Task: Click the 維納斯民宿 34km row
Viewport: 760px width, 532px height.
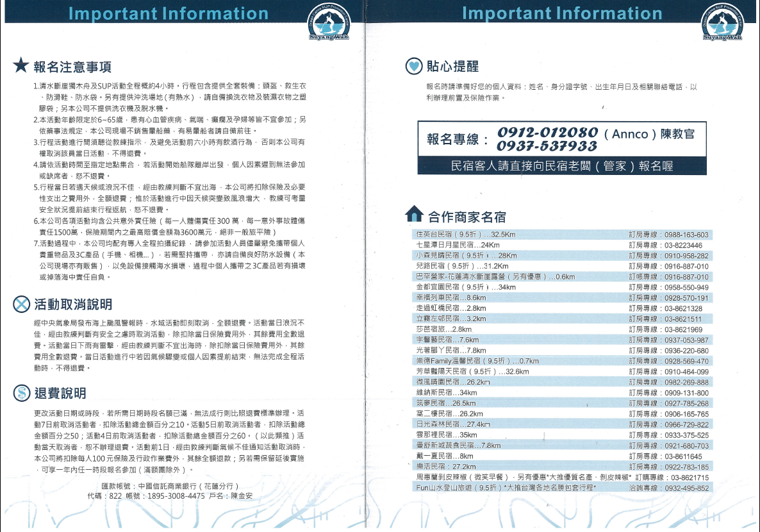Action: 562,393
